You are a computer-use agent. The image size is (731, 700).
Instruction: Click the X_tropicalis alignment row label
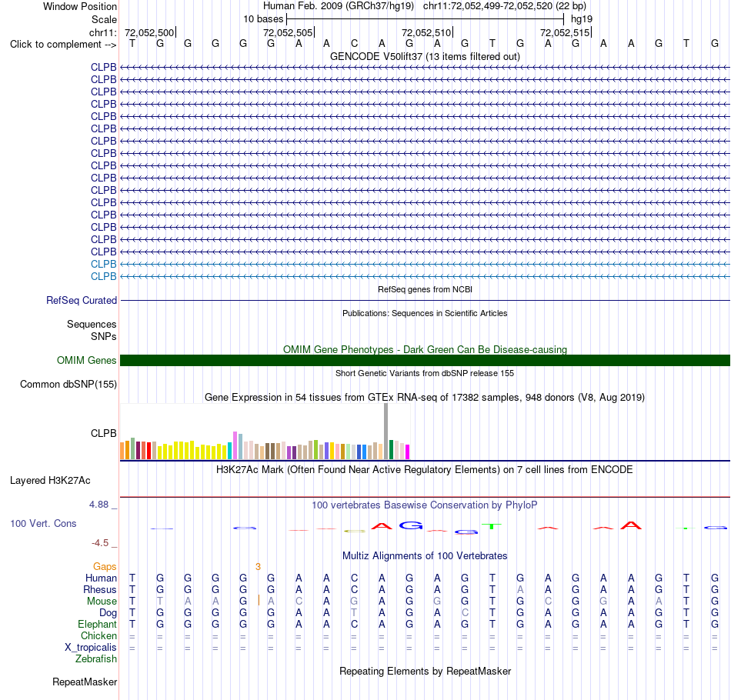click(x=91, y=648)
